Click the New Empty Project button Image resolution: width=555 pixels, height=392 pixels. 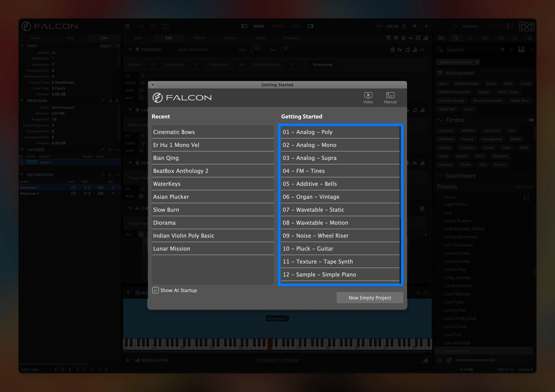pyautogui.click(x=370, y=298)
